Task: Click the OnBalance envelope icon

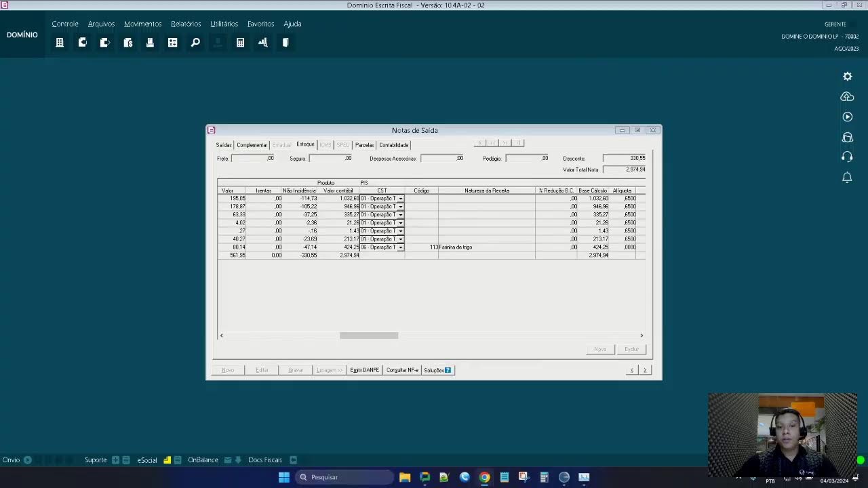Action: click(x=229, y=460)
